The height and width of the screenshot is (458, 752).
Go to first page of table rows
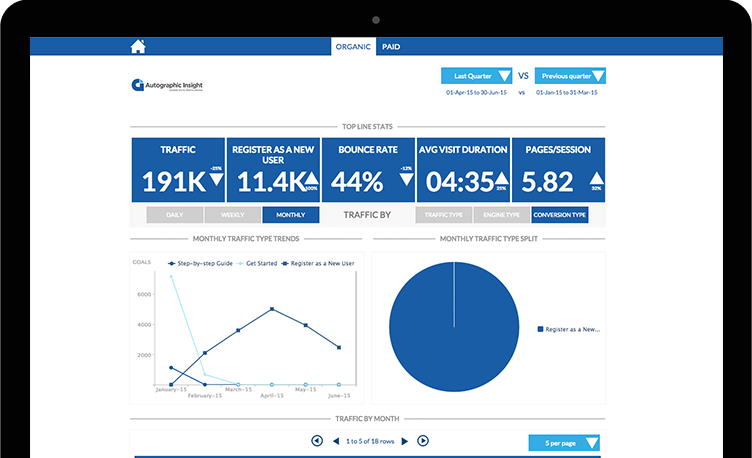click(x=317, y=441)
